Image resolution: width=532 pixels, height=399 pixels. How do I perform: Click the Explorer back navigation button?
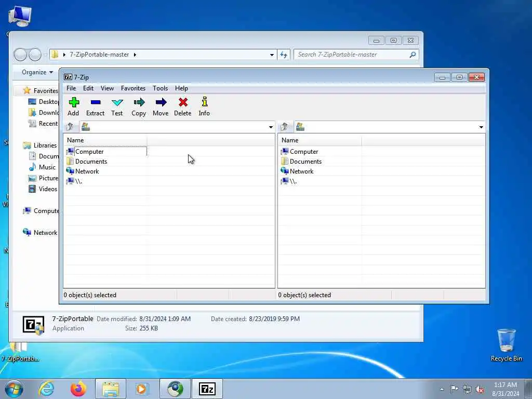(x=20, y=55)
